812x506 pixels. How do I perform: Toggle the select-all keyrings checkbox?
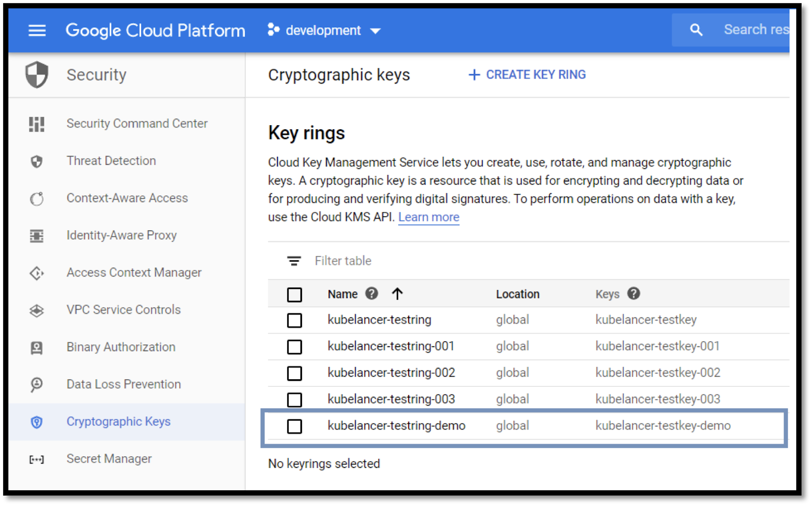point(294,295)
